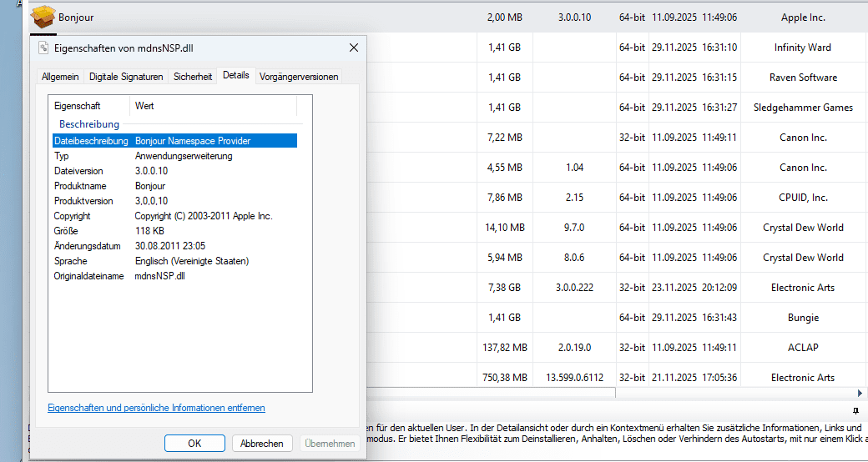This screenshot has height=462, width=868.
Task: Click the ACLAP publisher cell
Action: [x=803, y=348]
